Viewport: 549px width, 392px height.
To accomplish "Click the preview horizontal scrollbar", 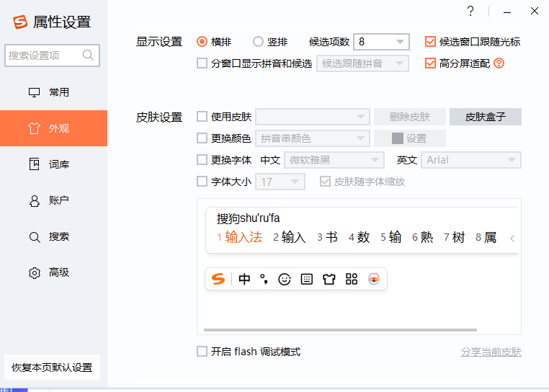I will 340,330.
